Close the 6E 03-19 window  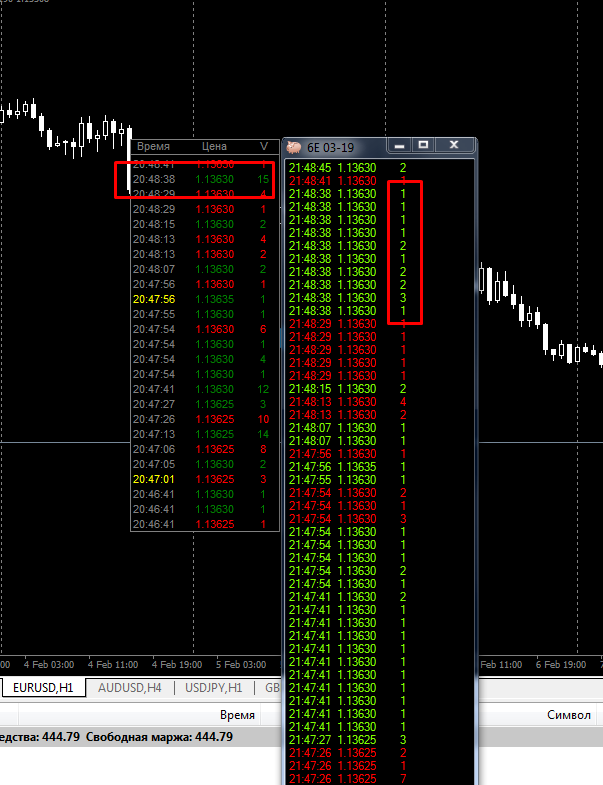[454, 145]
